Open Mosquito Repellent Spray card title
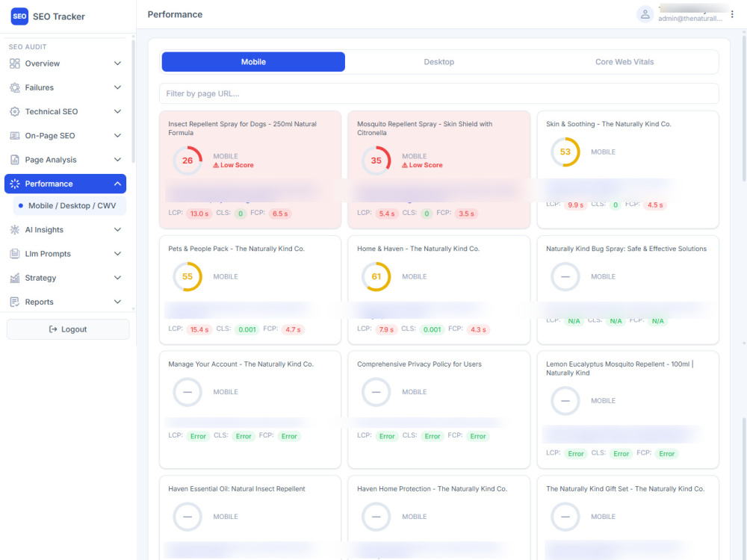 (424, 128)
